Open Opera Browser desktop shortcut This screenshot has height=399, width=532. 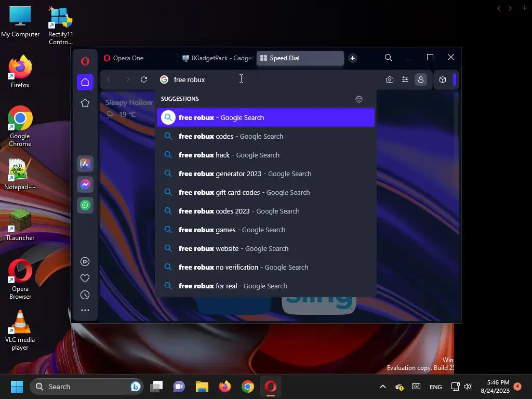point(20,279)
